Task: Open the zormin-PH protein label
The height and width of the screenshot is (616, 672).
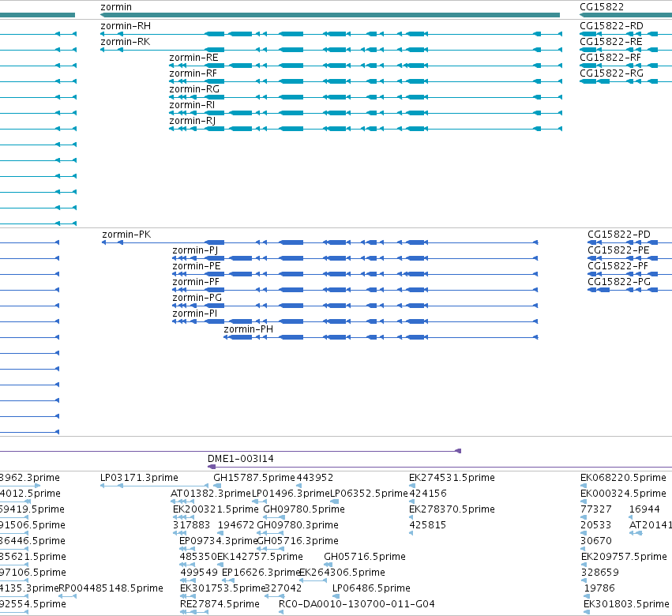Action: (x=249, y=329)
